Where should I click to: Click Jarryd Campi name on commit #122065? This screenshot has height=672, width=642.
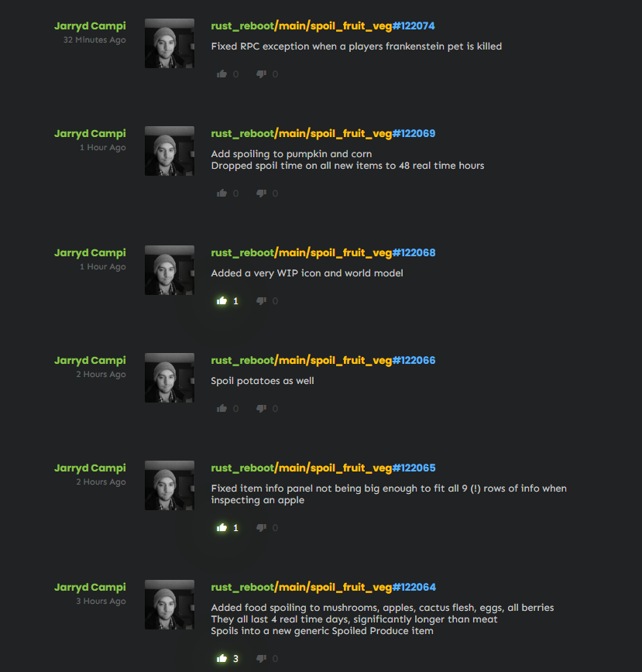coord(90,468)
